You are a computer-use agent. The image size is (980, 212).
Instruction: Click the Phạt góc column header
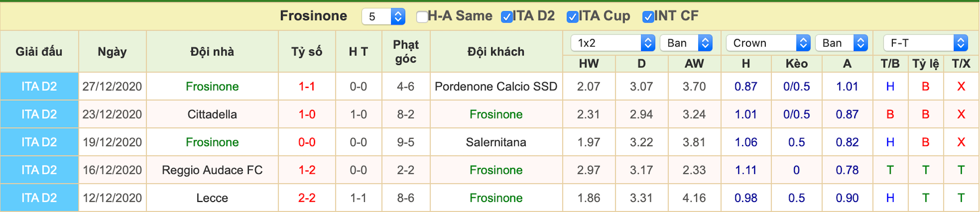click(x=406, y=52)
